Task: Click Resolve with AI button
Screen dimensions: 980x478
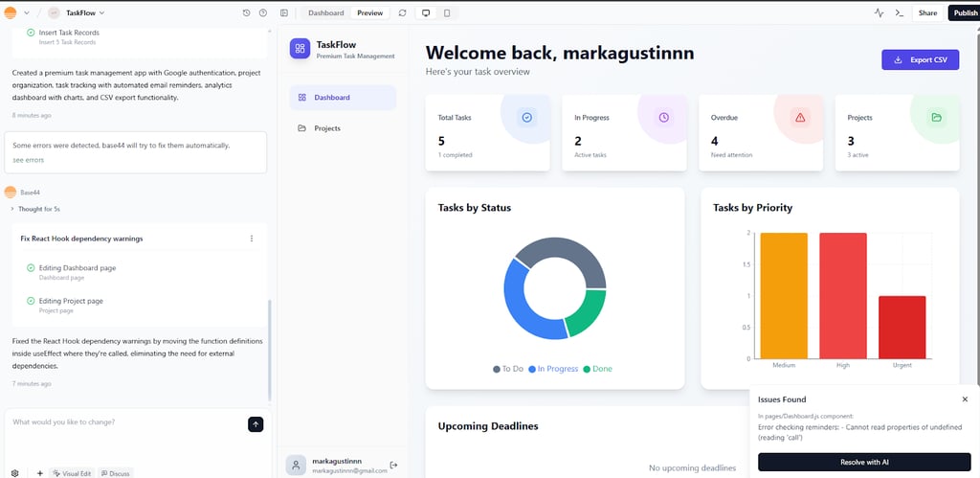Action: [x=864, y=463]
